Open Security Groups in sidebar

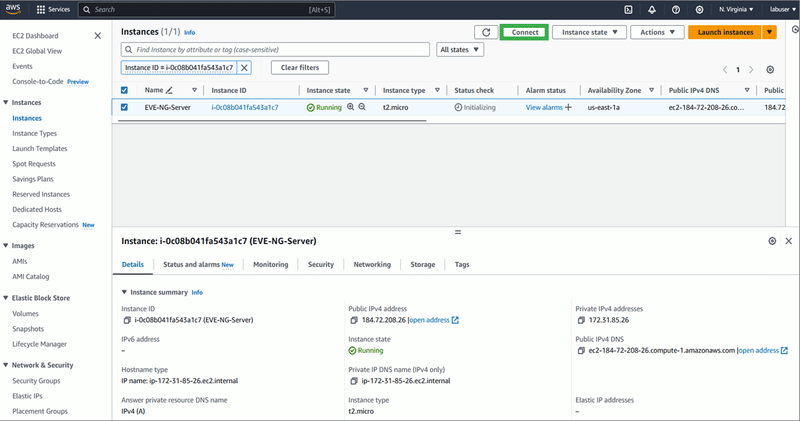pos(36,381)
